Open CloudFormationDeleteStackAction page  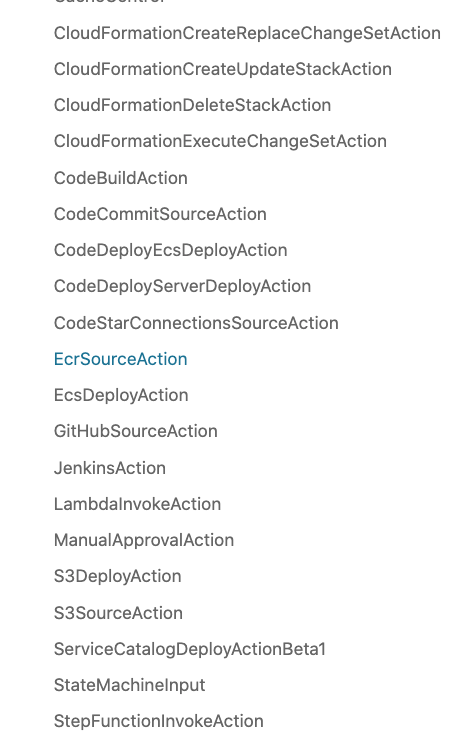click(x=192, y=105)
